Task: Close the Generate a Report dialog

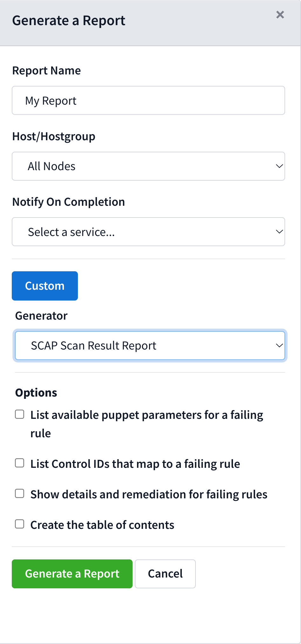Action: pos(280,15)
